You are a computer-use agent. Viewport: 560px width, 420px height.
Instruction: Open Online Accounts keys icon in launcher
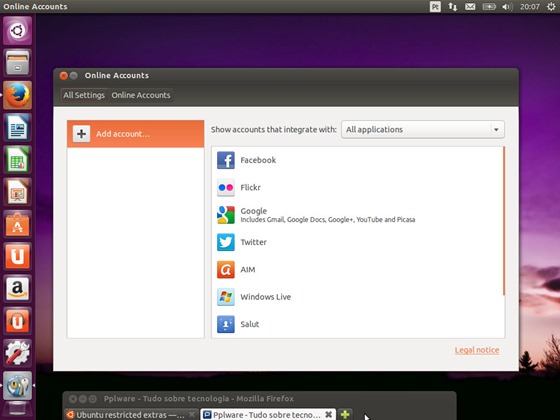17,385
